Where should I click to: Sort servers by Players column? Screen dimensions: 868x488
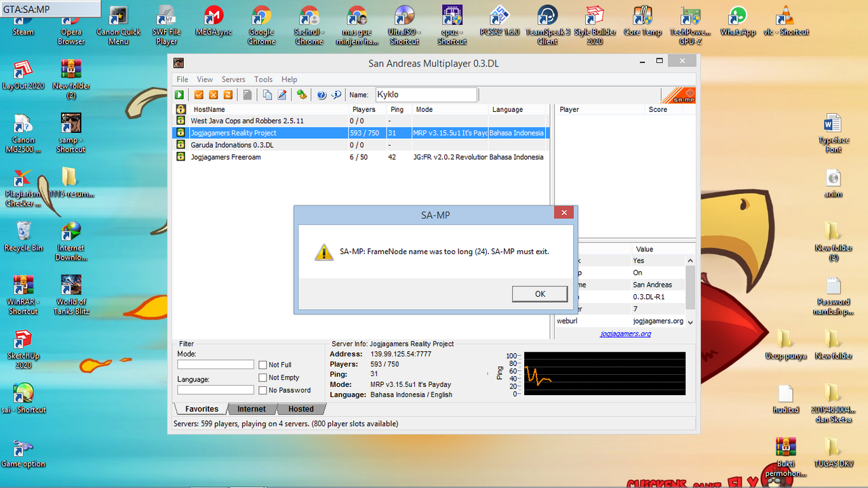[368, 109]
